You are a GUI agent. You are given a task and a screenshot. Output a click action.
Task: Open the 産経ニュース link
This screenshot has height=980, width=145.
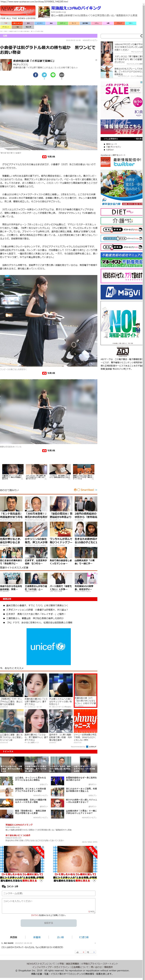tap(111, 144)
